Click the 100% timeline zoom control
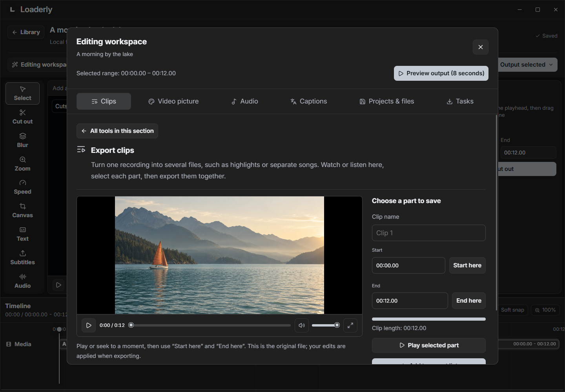 (545, 310)
